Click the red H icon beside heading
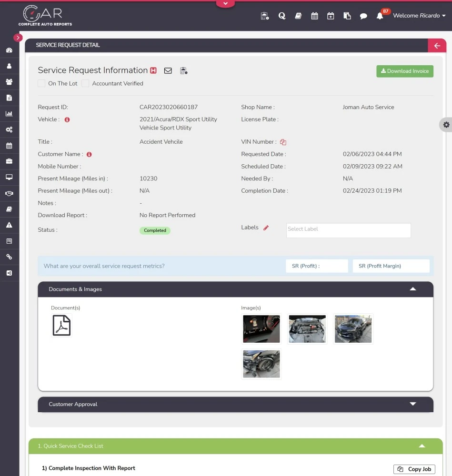The image size is (452, 476). pyautogui.click(x=153, y=70)
